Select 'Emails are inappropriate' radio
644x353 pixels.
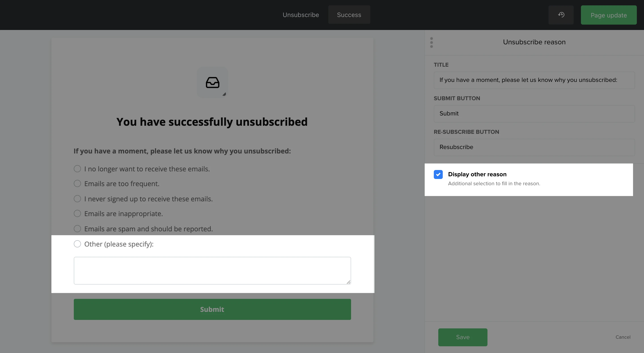[x=77, y=214]
